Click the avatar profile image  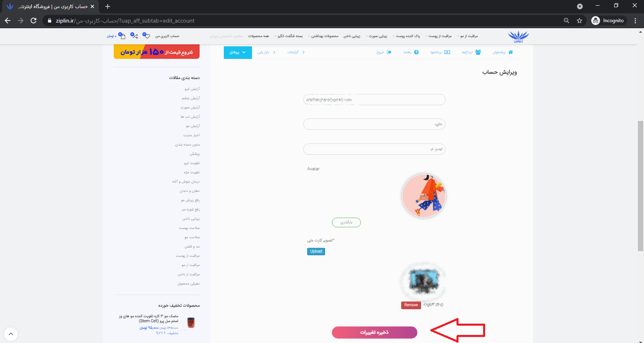(x=424, y=196)
